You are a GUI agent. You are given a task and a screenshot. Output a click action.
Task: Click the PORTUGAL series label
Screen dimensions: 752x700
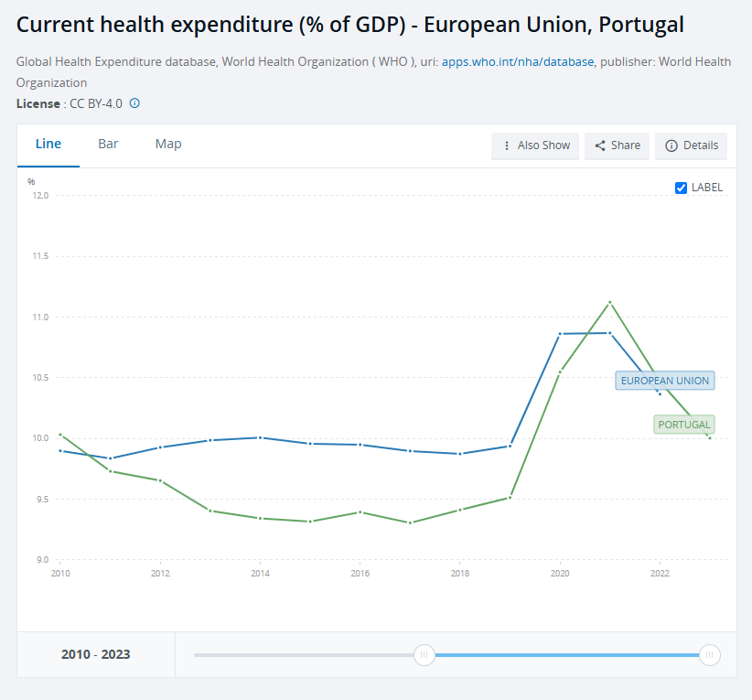click(x=683, y=425)
